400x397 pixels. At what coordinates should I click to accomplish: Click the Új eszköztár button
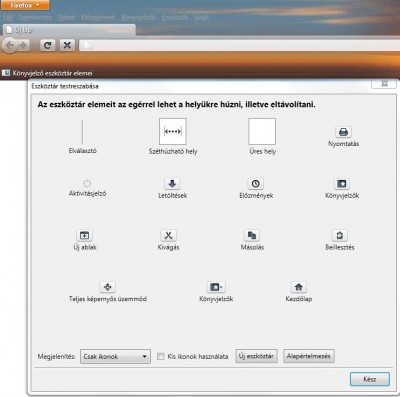pyautogui.click(x=256, y=356)
